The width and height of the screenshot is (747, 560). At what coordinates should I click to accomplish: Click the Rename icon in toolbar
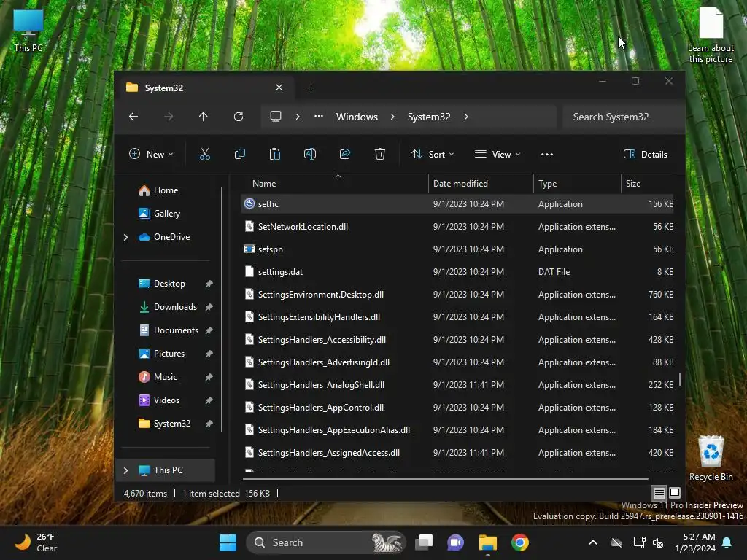click(x=309, y=154)
